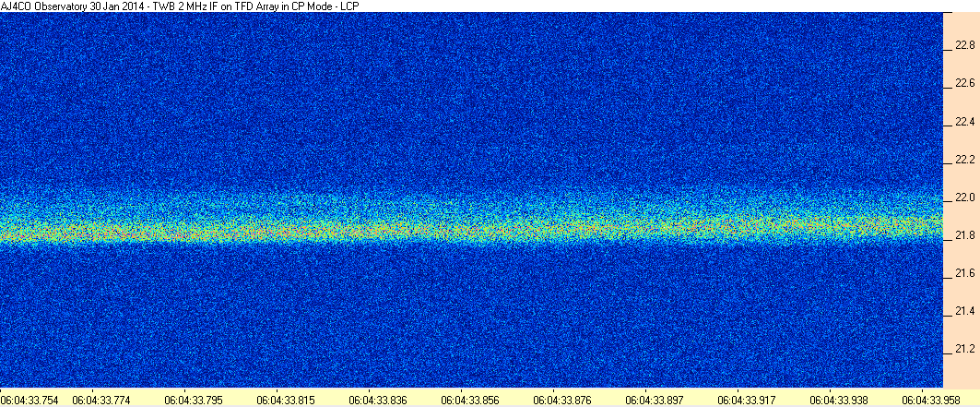Click the 06:04:33.836 time label
This screenshot has width=980, height=407.
(x=378, y=399)
